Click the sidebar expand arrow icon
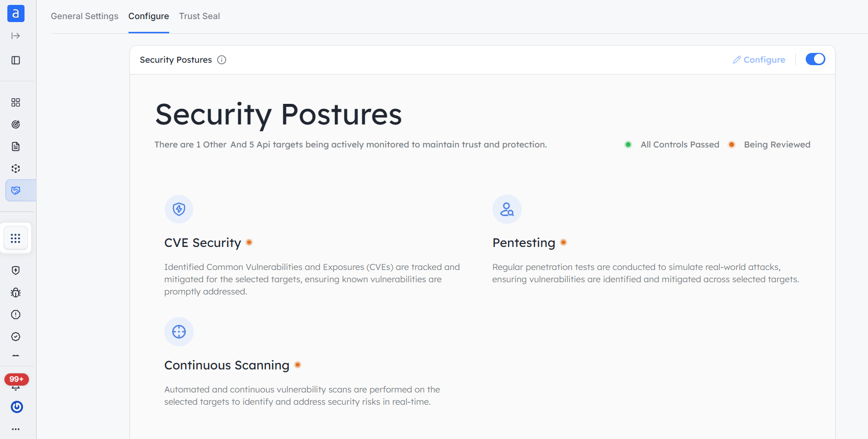This screenshot has height=439, width=868. coord(16,36)
